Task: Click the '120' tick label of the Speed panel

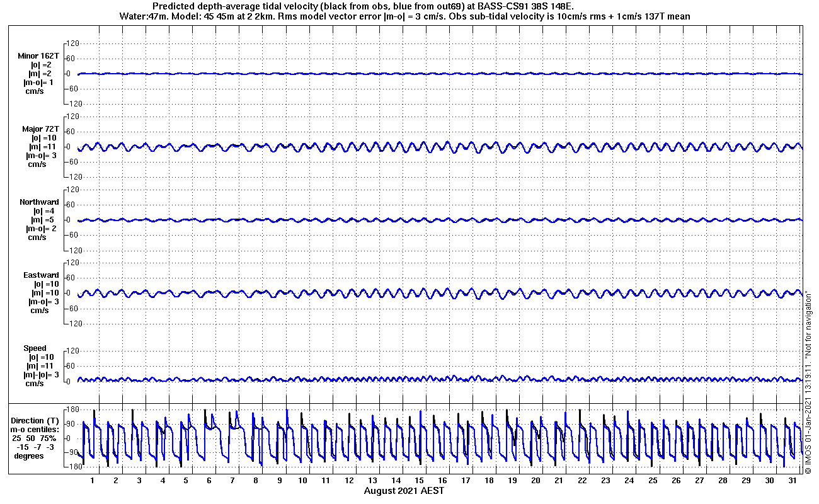Action: click(x=72, y=351)
